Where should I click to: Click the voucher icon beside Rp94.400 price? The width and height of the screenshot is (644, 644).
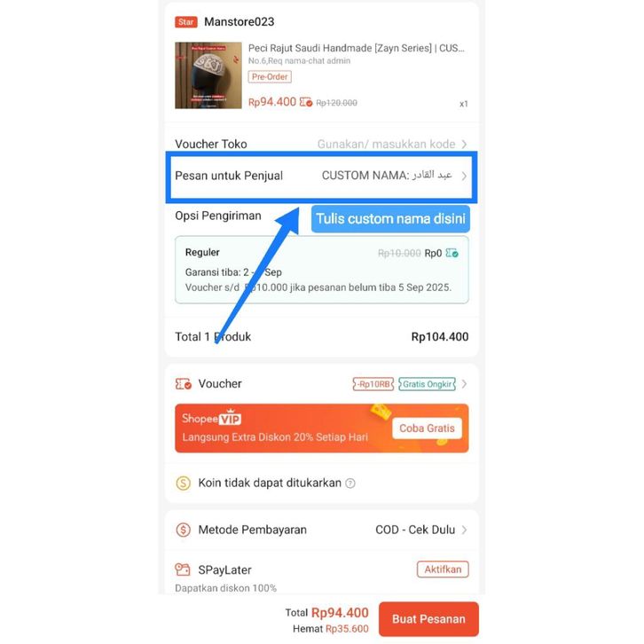[x=306, y=102]
